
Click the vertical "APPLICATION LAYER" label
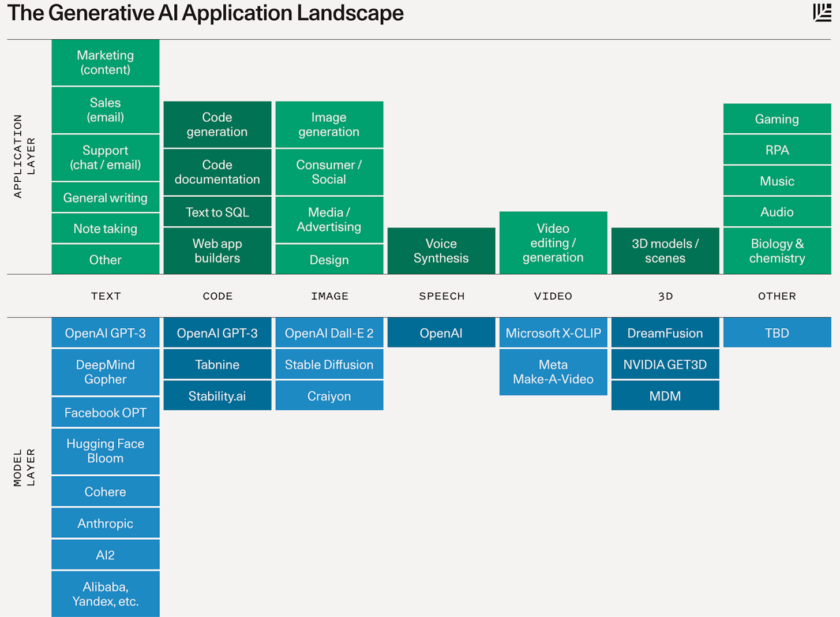[x=24, y=156]
